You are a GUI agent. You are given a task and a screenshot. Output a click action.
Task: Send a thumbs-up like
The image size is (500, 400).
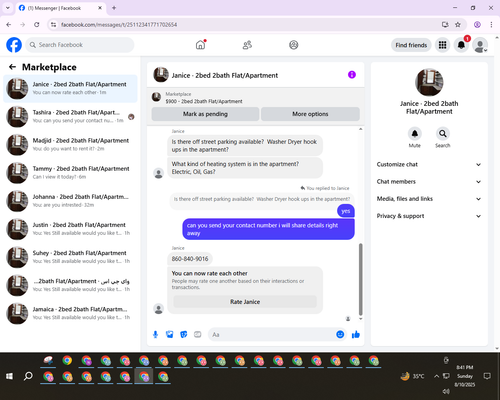click(356, 334)
